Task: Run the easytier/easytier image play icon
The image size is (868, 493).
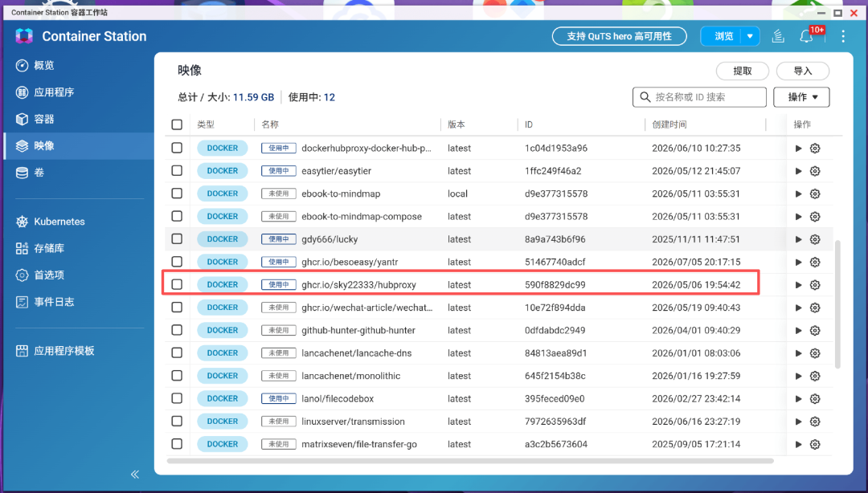Action: 798,171
